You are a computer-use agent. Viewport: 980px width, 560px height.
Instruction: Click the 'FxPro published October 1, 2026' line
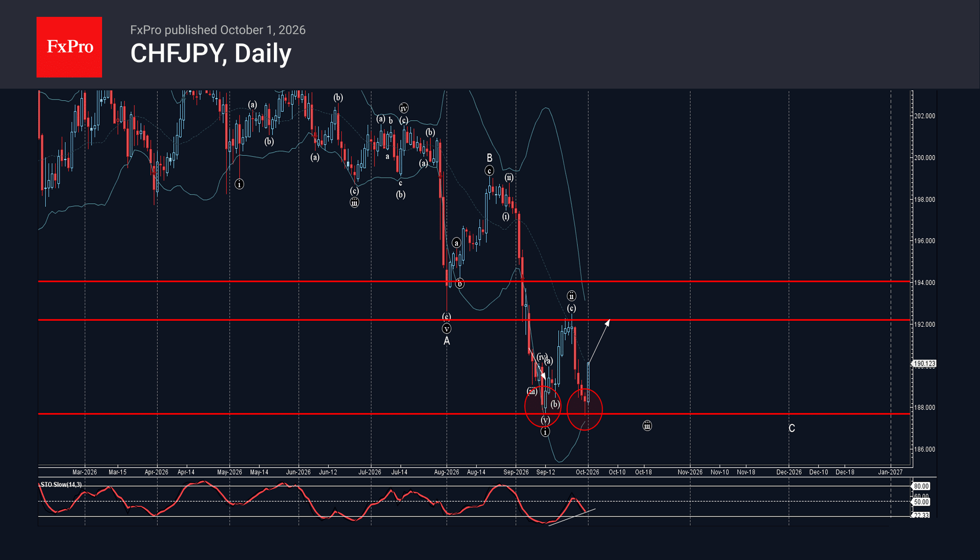(218, 30)
